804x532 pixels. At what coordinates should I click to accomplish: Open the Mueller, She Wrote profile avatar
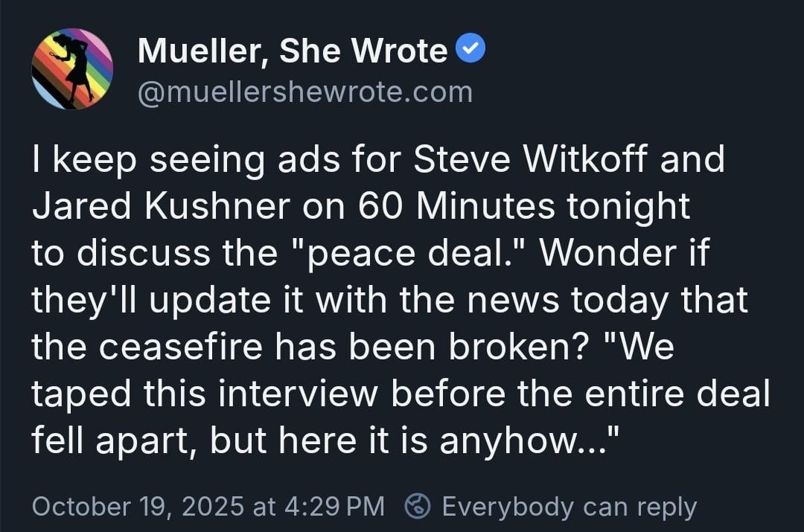coord(72,69)
